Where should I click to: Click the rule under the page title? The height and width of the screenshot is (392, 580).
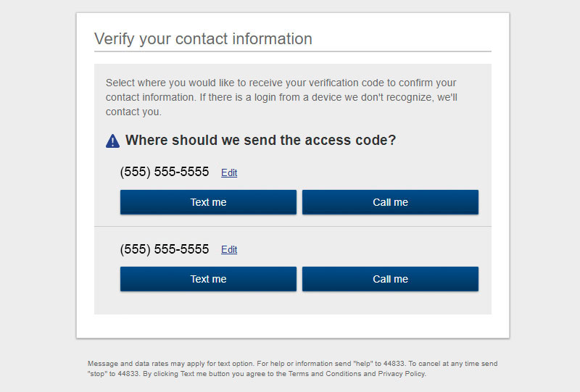click(293, 51)
